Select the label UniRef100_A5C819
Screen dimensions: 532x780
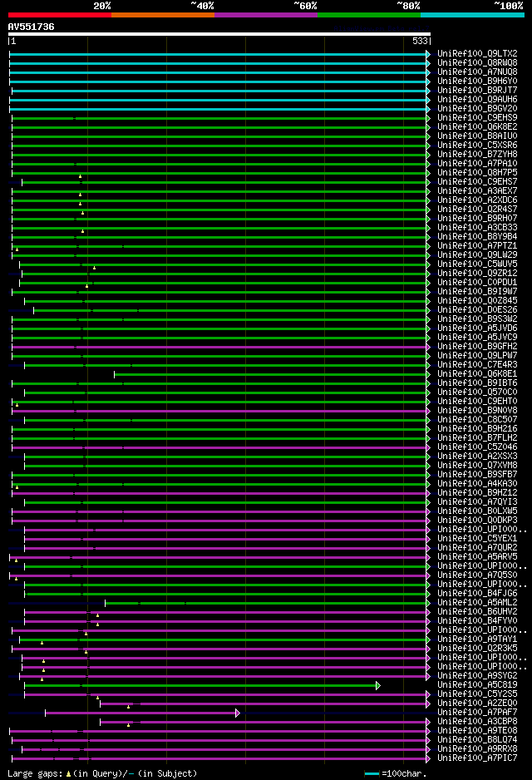click(477, 684)
